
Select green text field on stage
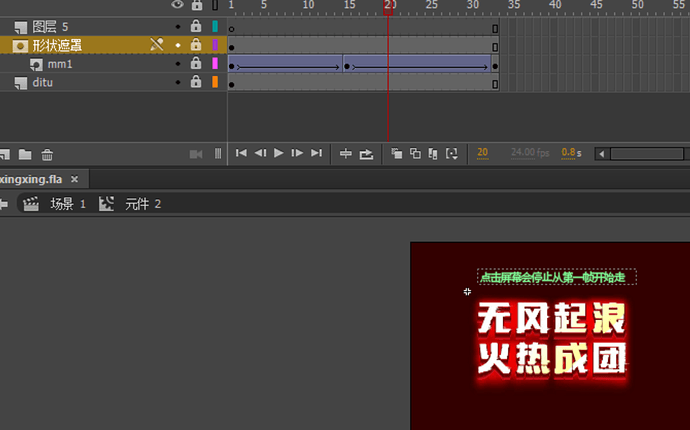[x=557, y=277]
